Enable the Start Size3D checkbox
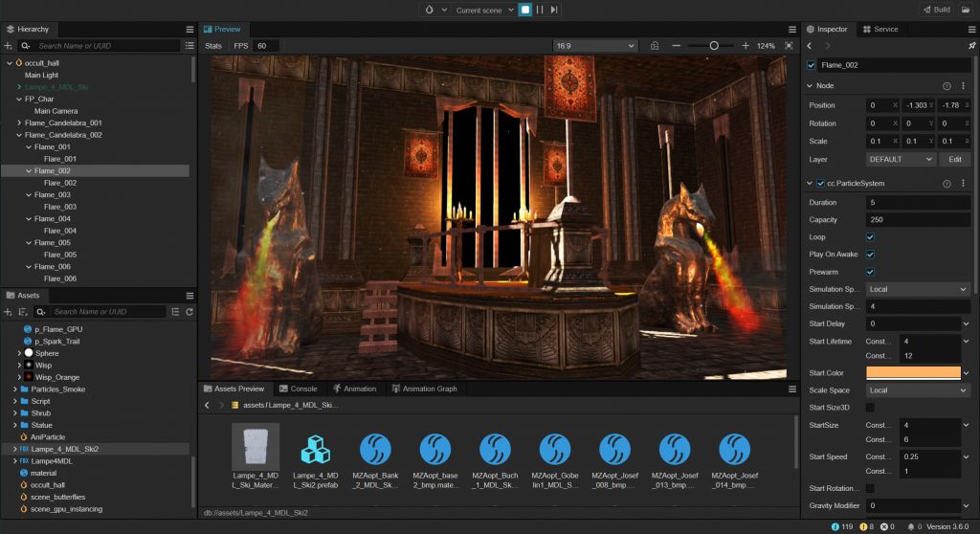This screenshot has width=980, height=534. pyautogui.click(x=870, y=408)
